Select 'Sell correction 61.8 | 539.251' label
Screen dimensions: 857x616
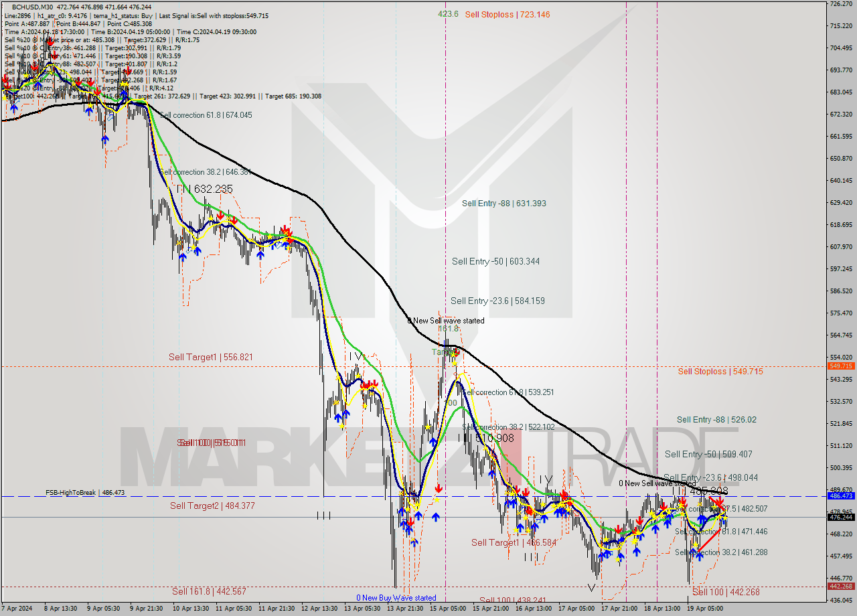508,392
